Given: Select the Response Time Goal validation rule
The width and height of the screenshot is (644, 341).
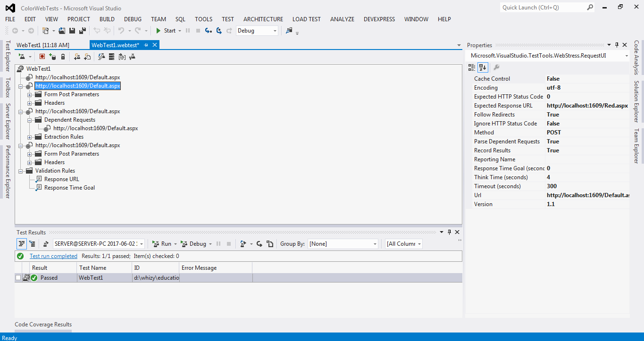Looking at the screenshot, I should pos(69,188).
